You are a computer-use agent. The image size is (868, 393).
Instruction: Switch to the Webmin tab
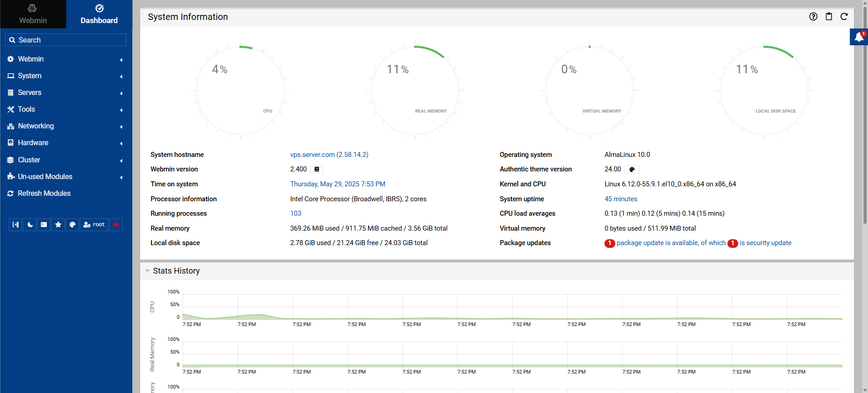pyautogui.click(x=33, y=14)
